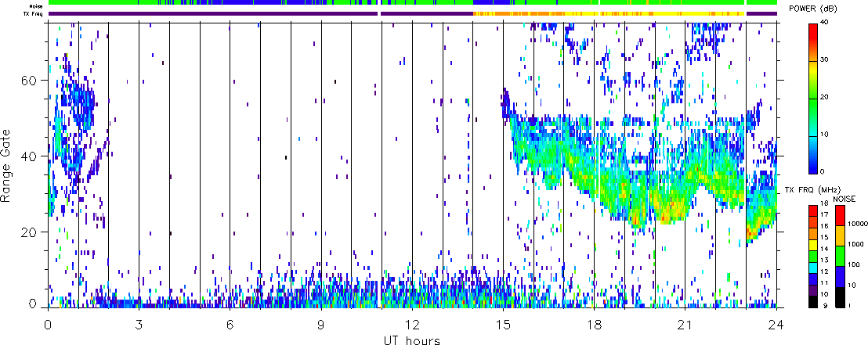Click the 1000 value on noise scale
The height and width of the screenshot is (345, 868).
coord(854,244)
